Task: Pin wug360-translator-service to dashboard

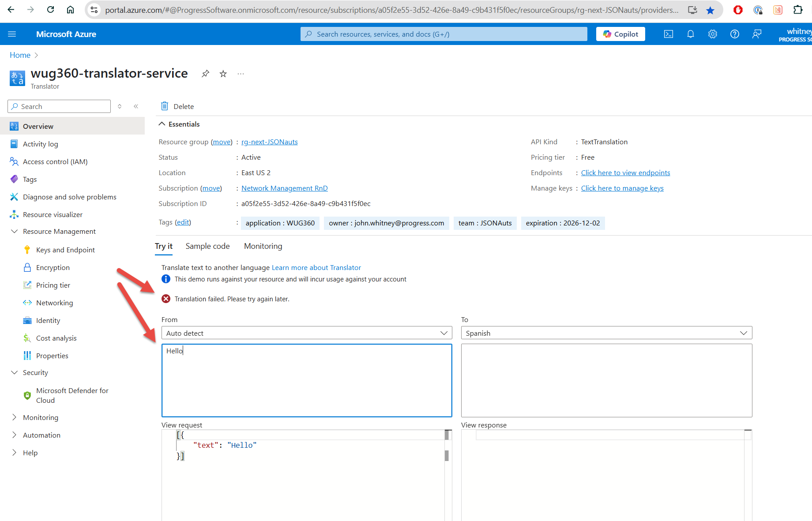Action: tap(205, 74)
